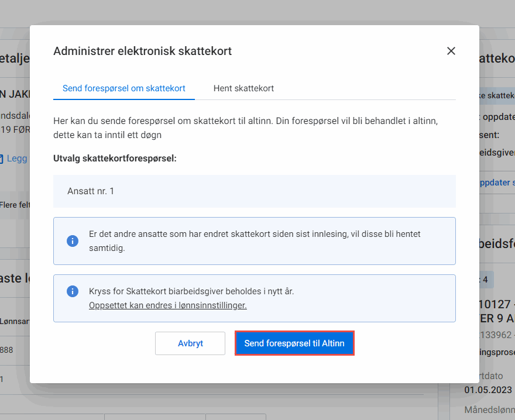Send forespørsel til Altinn
The height and width of the screenshot is (420, 515).
pyautogui.click(x=294, y=343)
